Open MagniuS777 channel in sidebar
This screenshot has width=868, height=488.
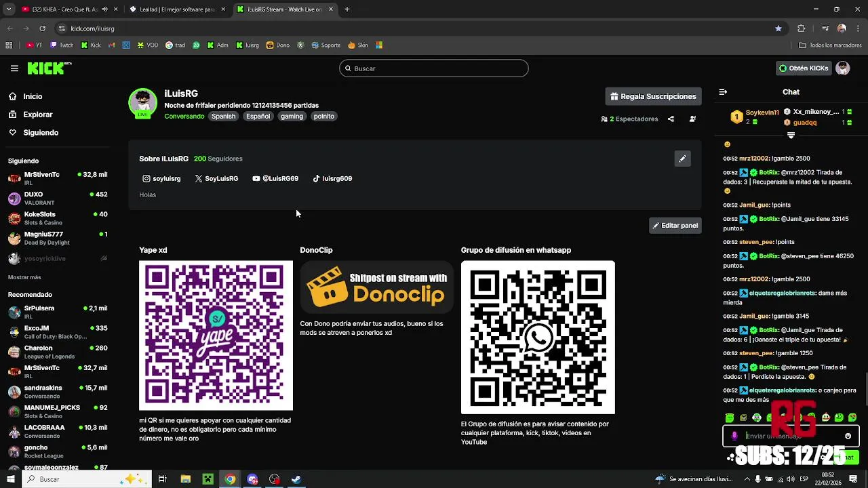[x=58, y=238]
